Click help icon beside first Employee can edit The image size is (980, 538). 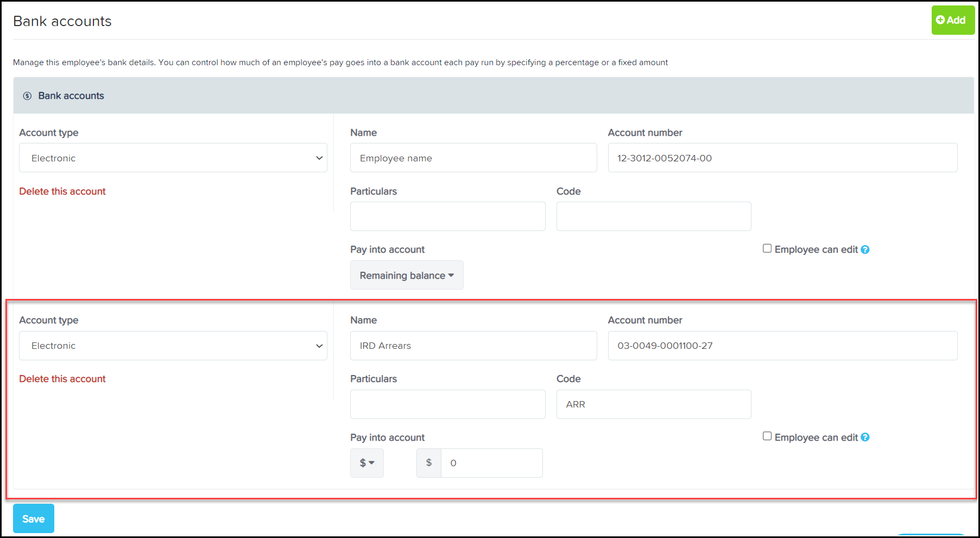coord(865,249)
